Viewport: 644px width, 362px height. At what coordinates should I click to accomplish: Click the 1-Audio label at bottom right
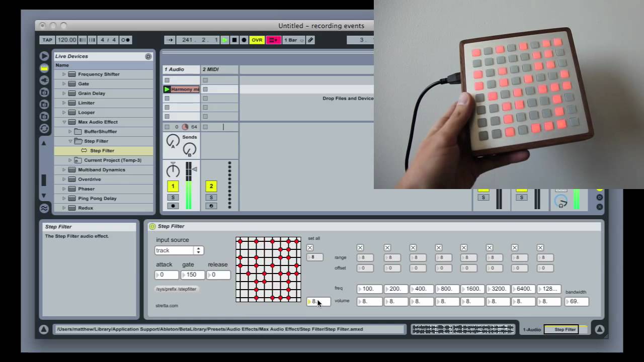[x=532, y=330]
